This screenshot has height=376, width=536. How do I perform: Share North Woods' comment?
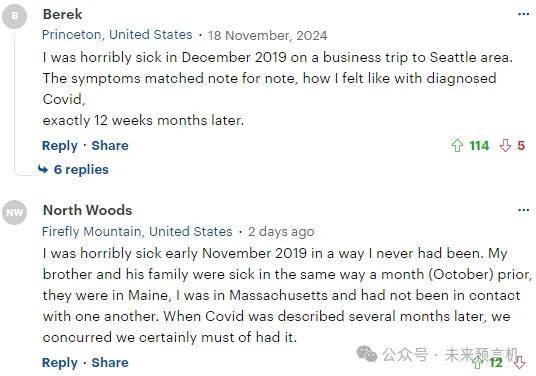click(110, 363)
